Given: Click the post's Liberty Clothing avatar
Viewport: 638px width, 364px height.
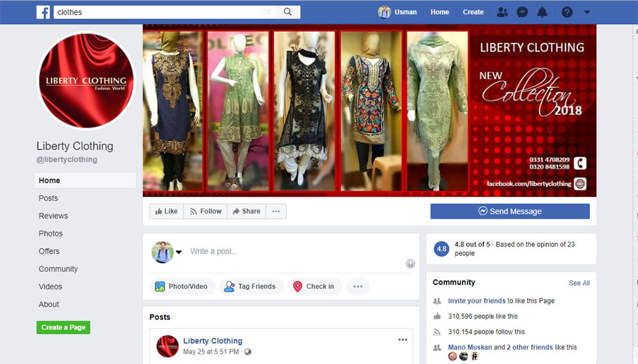Looking at the screenshot, I should point(167,346).
